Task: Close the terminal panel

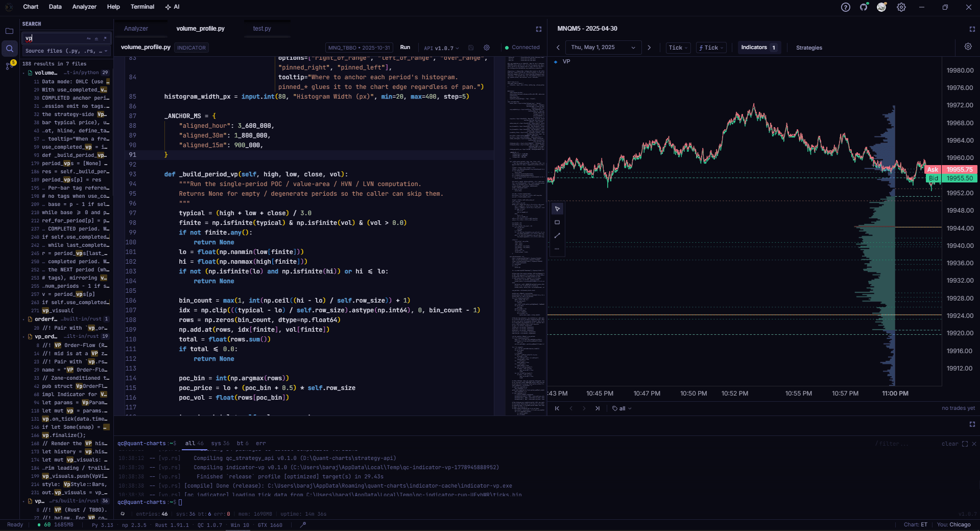Action: point(974,444)
